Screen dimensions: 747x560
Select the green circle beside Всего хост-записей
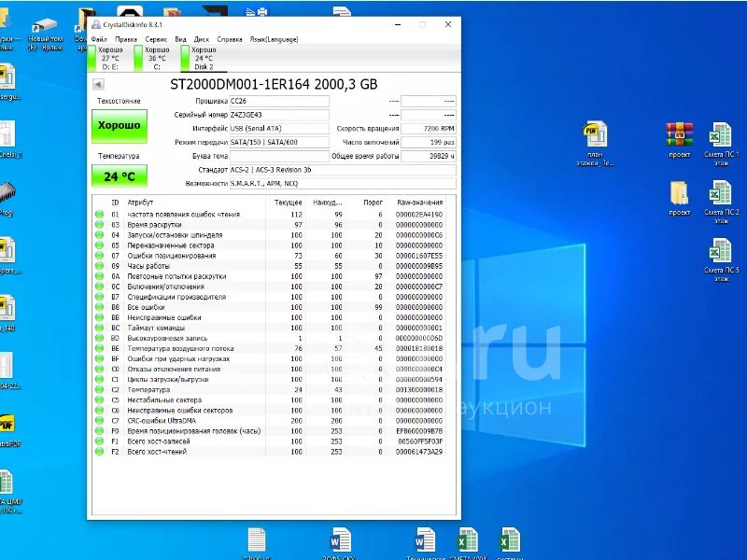(99, 441)
